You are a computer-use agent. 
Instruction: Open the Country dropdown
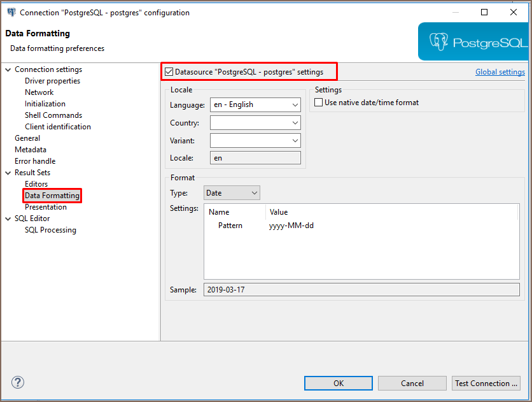(x=255, y=122)
